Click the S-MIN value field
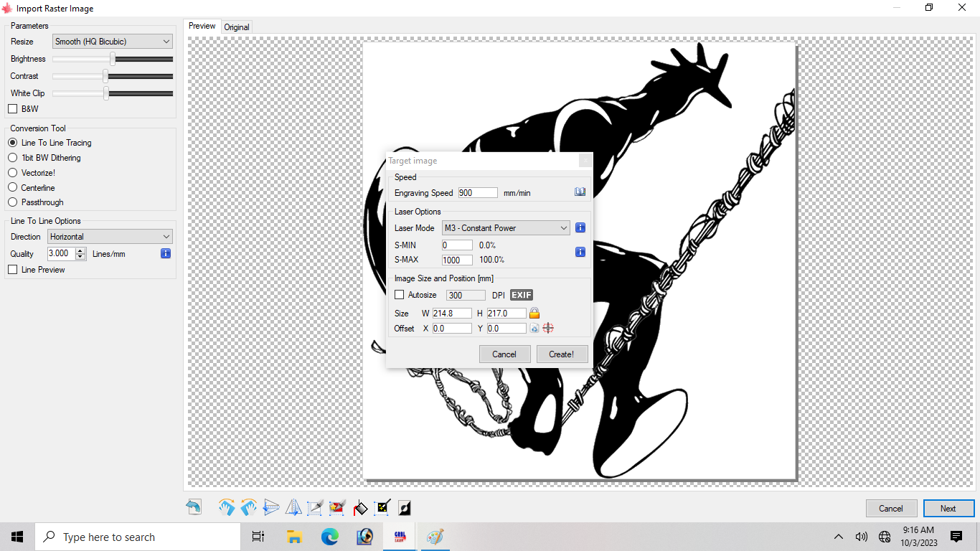Screen dimensions: 980x551 457,245
